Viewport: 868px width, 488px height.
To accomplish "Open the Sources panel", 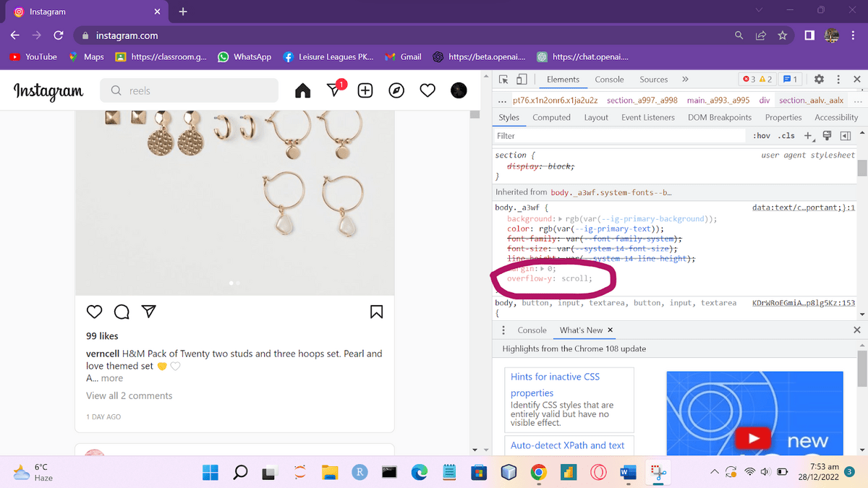I will click(653, 80).
